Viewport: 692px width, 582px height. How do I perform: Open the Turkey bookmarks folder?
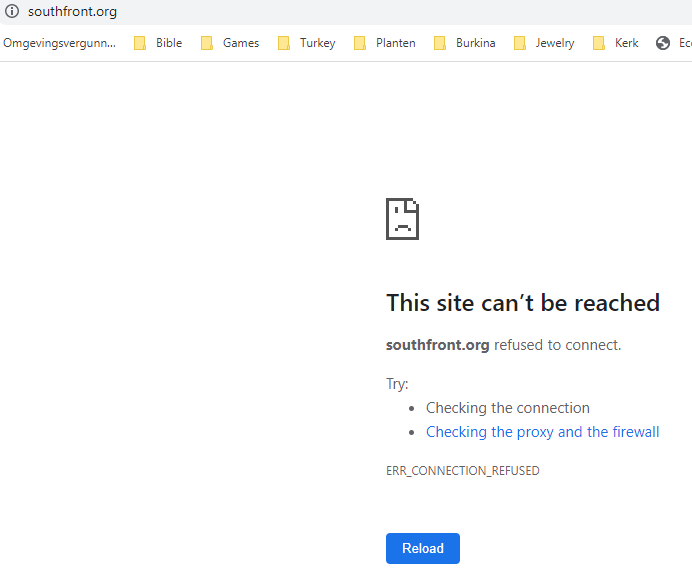[x=307, y=43]
